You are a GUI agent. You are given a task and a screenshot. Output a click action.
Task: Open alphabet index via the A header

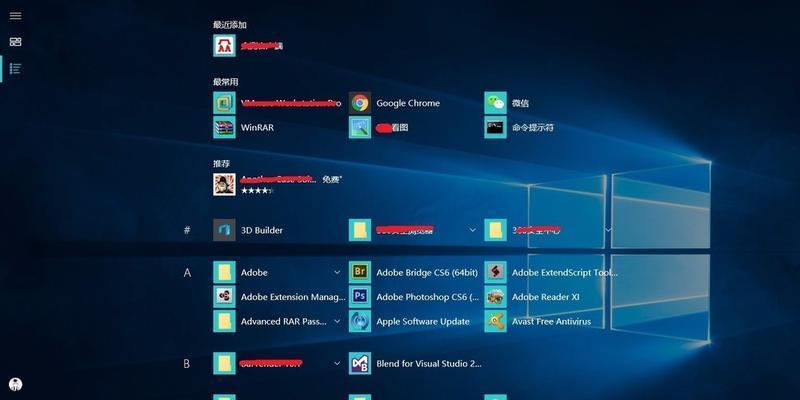(x=187, y=272)
